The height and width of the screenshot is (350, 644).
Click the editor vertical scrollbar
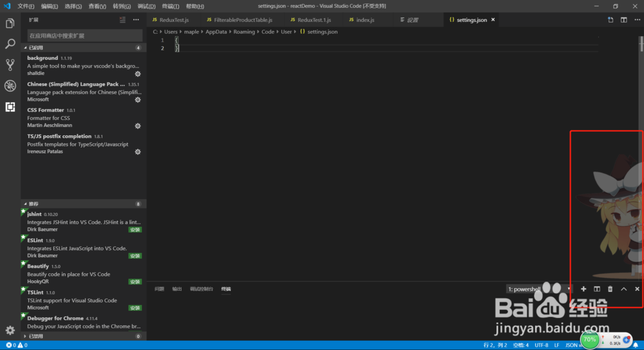[641, 44]
